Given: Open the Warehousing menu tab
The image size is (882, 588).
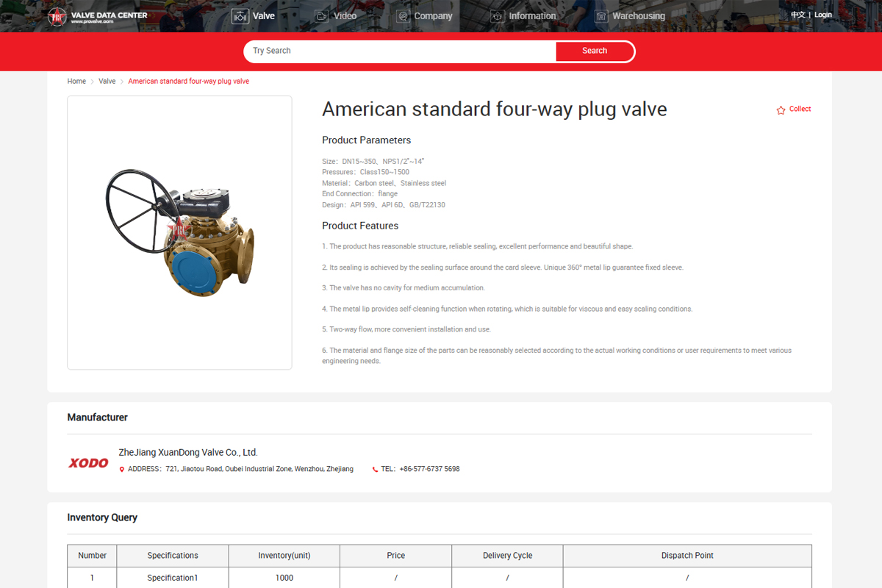Looking at the screenshot, I should pos(638,16).
